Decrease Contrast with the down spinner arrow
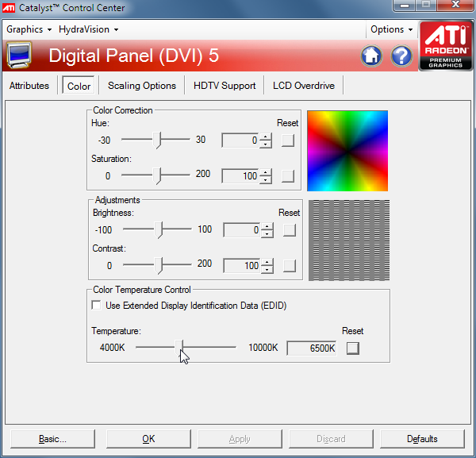The width and height of the screenshot is (476, 458). pyautogui.click(x=267, y=269)
